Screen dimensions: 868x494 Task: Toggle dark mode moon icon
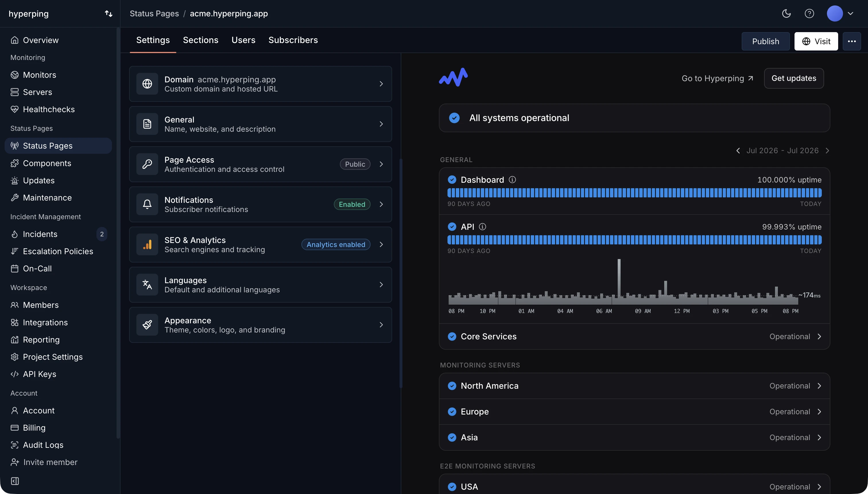tap(786, 13)
